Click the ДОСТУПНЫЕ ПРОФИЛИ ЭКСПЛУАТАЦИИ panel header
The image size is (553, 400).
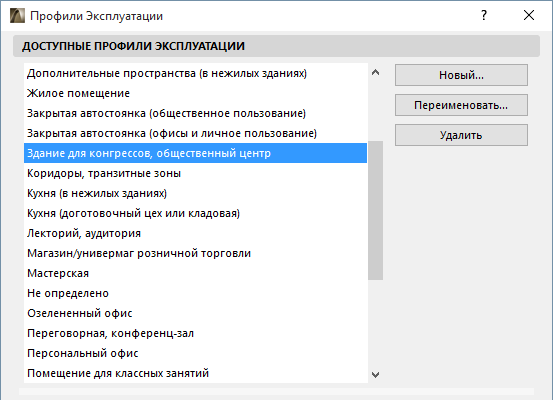[276, 46]
